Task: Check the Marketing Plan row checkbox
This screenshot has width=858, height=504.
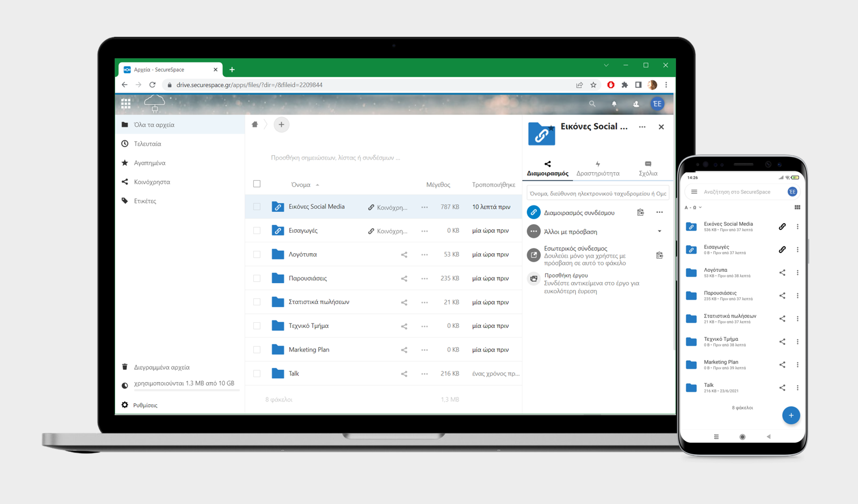Action: tap(257, 350)
